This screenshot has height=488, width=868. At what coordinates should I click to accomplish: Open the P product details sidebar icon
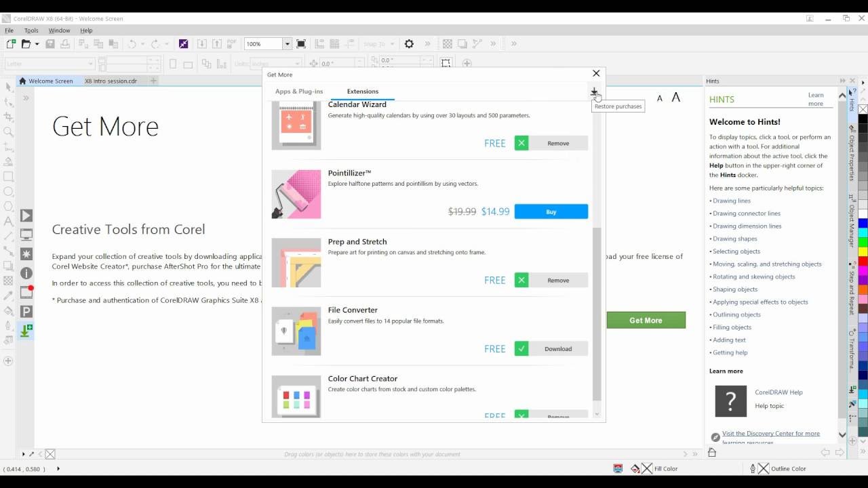(x=26, y=312)
